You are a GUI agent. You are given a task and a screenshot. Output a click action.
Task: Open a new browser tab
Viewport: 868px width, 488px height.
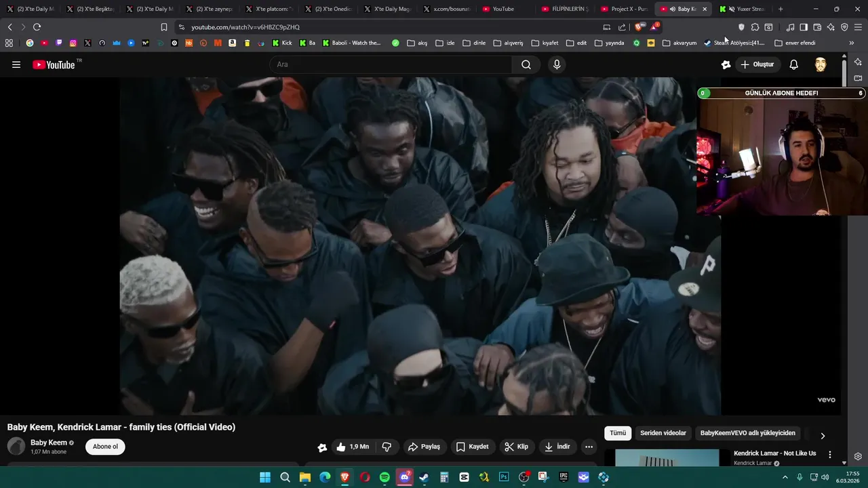(x=781, y=9)
